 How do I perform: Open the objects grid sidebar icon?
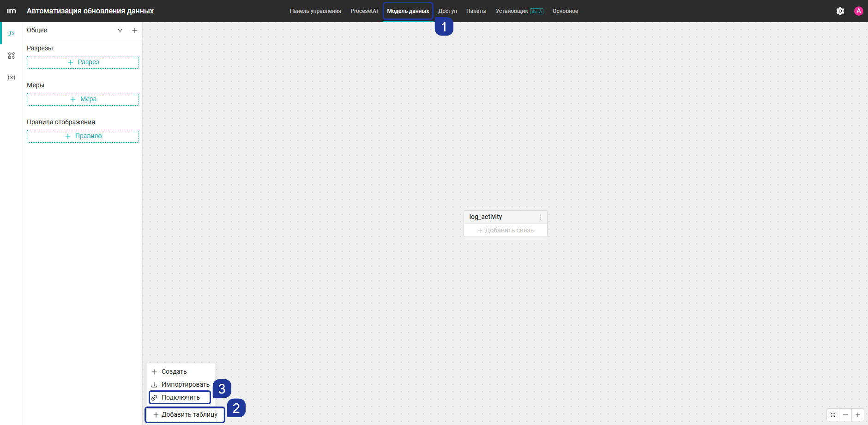[x=12, y=55]
